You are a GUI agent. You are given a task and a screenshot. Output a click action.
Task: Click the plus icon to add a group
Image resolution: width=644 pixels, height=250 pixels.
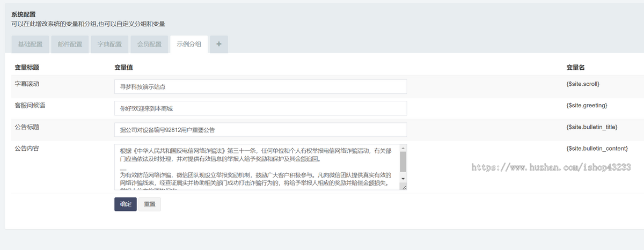coord(218,45)
